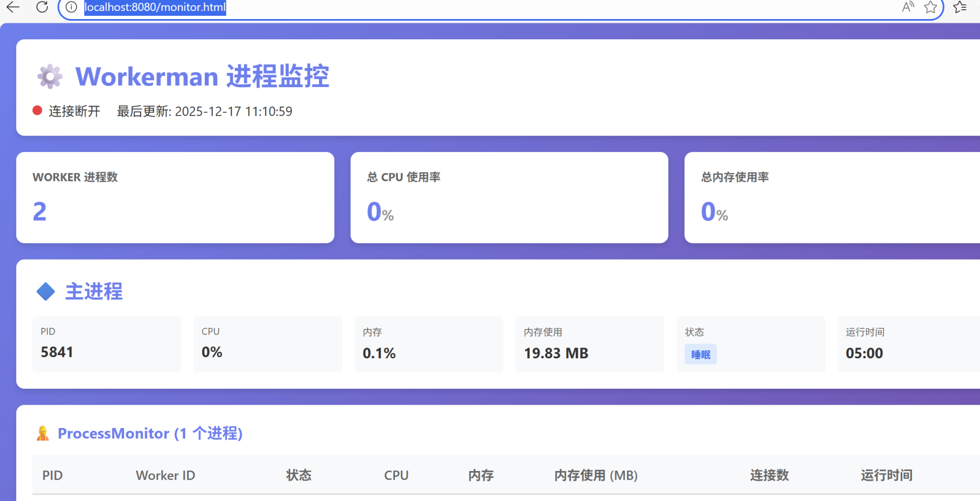Open site information icon in address bar

pos(71,7)
